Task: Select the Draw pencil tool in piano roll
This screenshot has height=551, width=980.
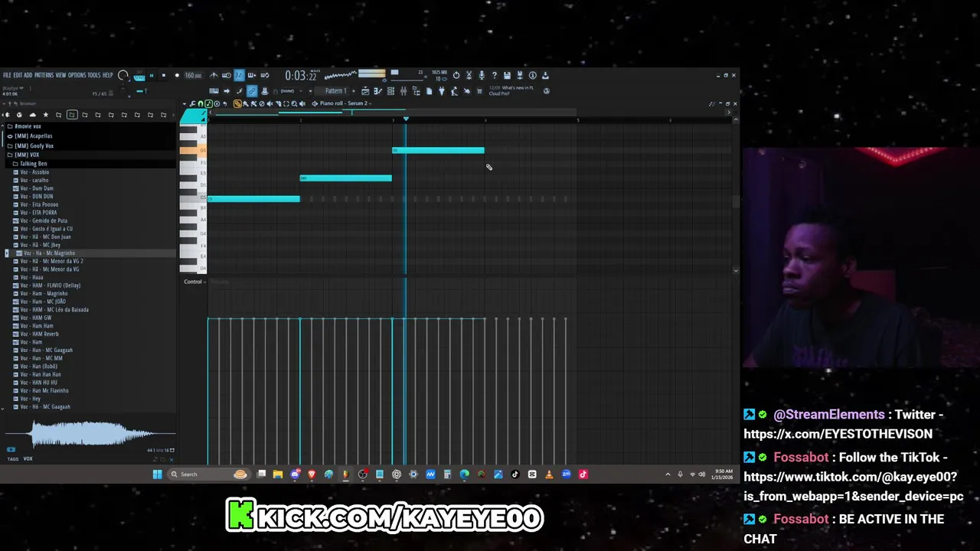Action: tap(237, 103)
